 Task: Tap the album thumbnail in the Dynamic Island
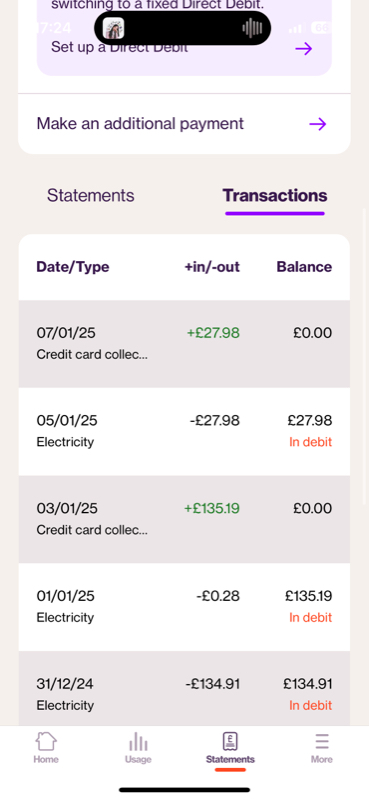point(113,28)
